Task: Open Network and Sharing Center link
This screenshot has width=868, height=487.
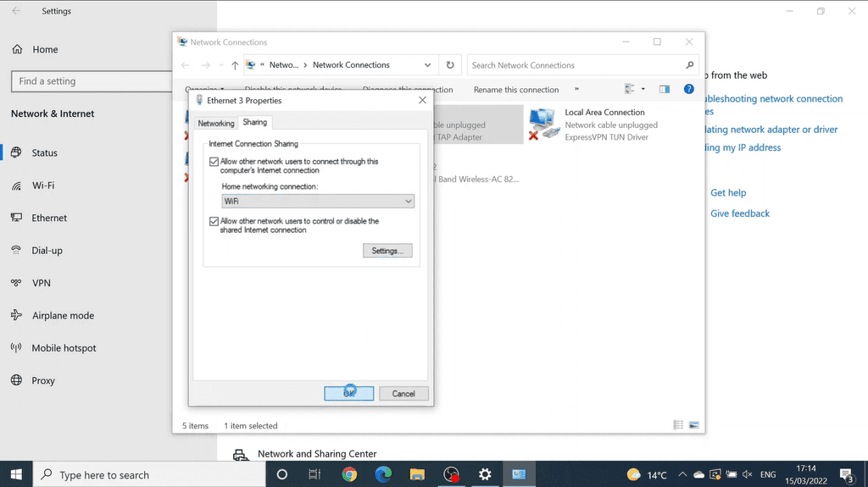Action: click(x=317, y=454)
